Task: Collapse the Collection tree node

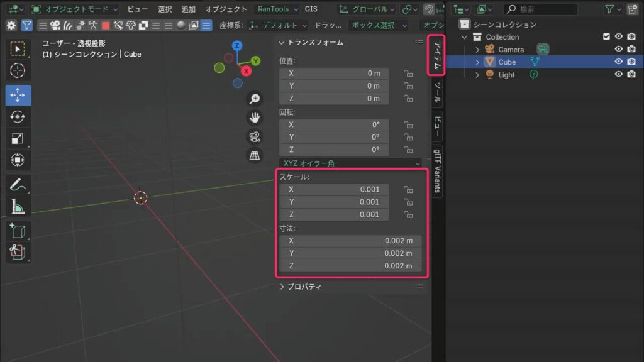Action: tap(465, 37)
